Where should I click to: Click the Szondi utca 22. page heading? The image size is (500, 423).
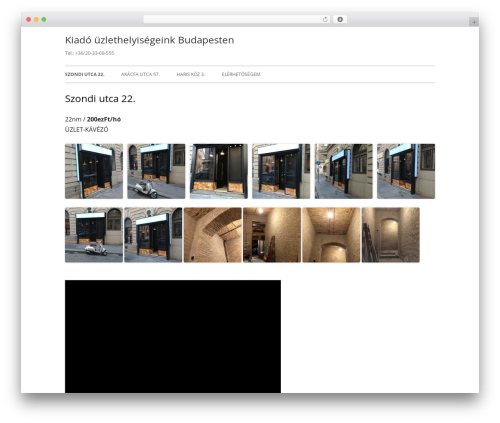click(x=100, y=99)
